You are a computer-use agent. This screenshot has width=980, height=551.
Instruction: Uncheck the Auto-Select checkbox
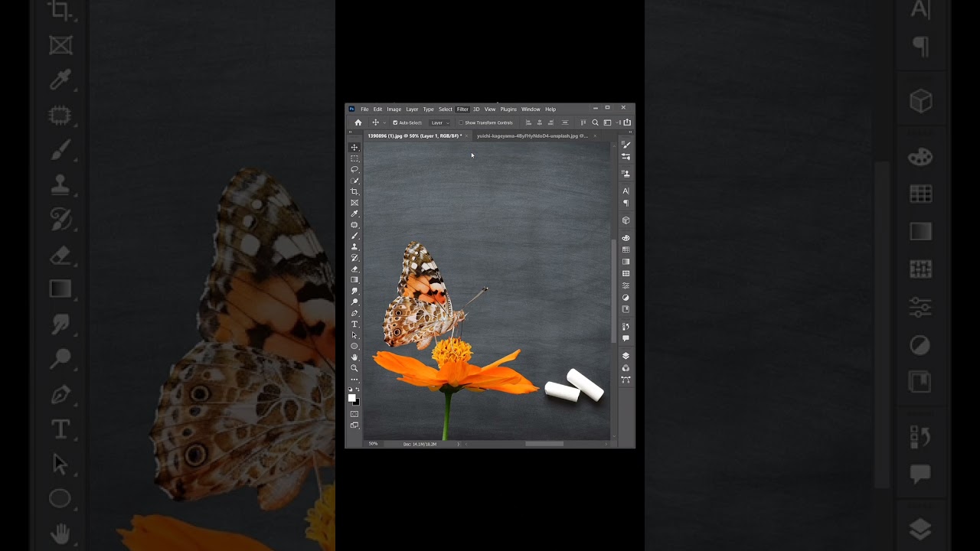[x=395, y=122]
